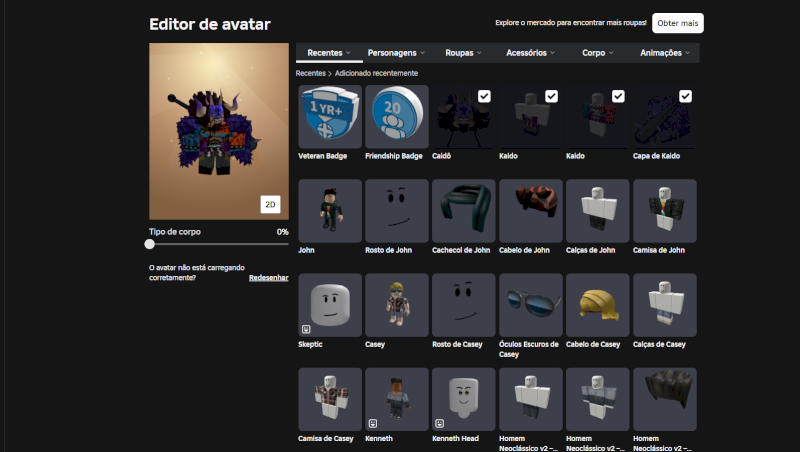Click the Capa de Kaido item

tap(664, 117)
